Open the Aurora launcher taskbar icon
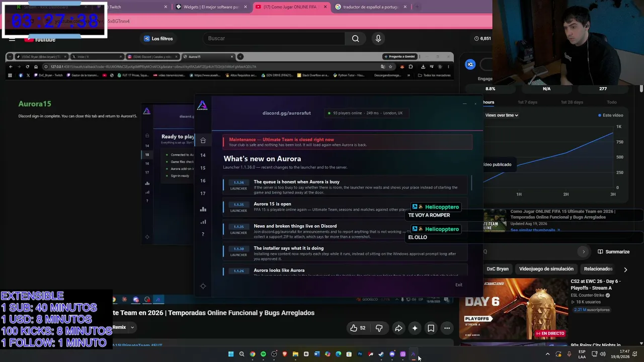 click(414, 354)
